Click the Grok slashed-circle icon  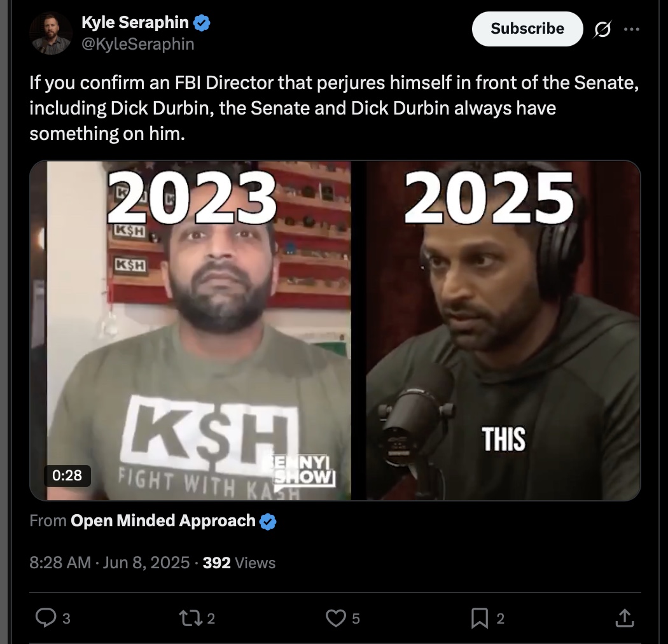pos(602,29)
